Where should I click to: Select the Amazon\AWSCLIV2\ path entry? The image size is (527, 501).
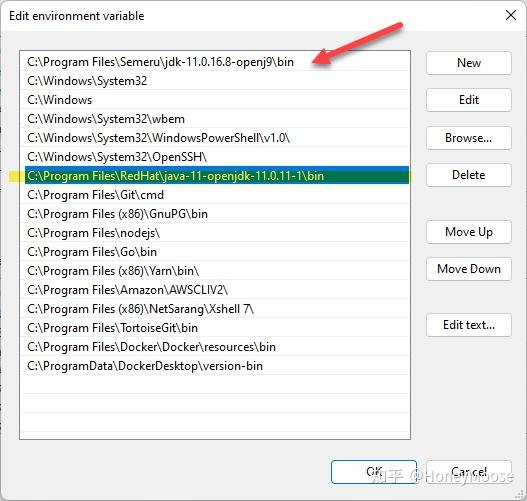pos(217,290)
